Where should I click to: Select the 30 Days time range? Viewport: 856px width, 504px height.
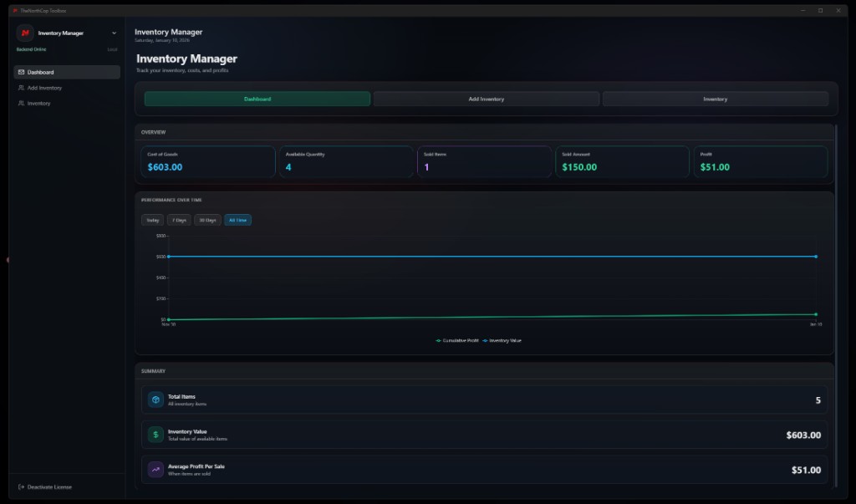207,220
